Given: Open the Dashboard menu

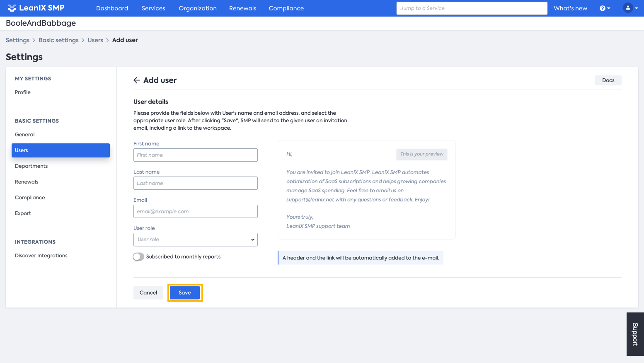Looking at the screenshot, I should [112, 8].
